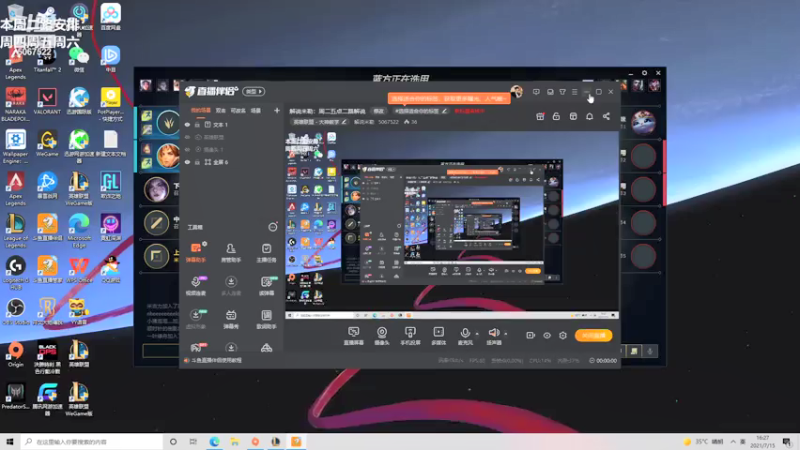The image size is (800, 450).
Task: Open notification bell icon
Action: click(589, 116)
